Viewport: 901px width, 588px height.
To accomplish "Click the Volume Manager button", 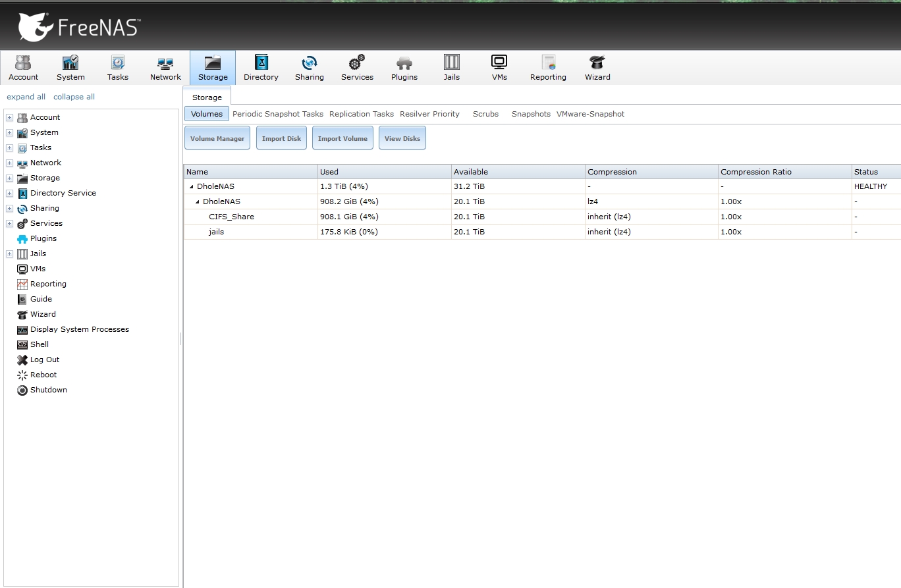I will coord(217,138).
